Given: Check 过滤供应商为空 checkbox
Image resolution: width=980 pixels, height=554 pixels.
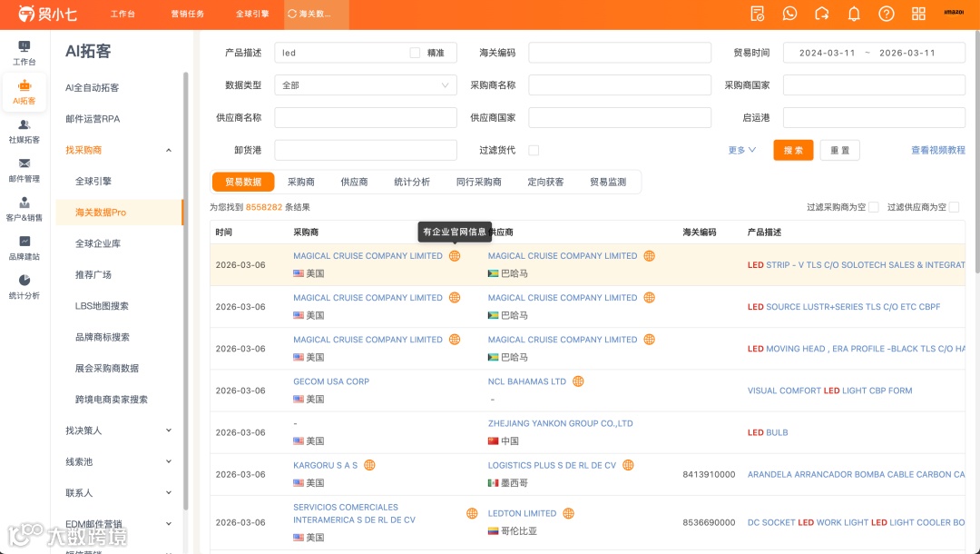Looking at the screenshot, I should [954, 207].
